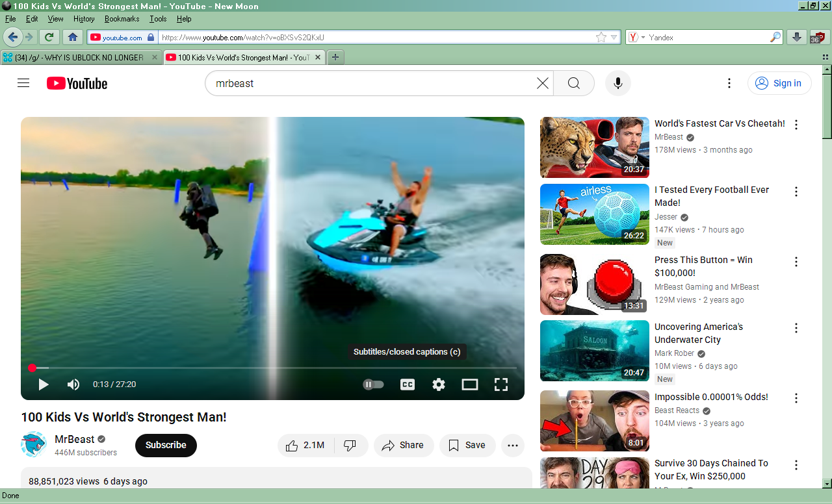Go forward one page

pyautogui.click(x=29, y=37)
